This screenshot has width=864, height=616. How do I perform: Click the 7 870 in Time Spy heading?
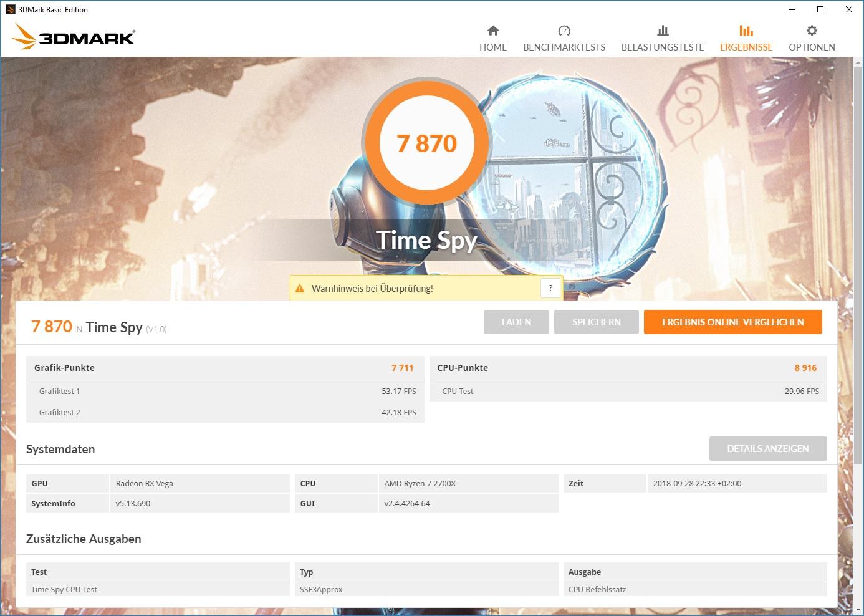[x=99, y=327]
